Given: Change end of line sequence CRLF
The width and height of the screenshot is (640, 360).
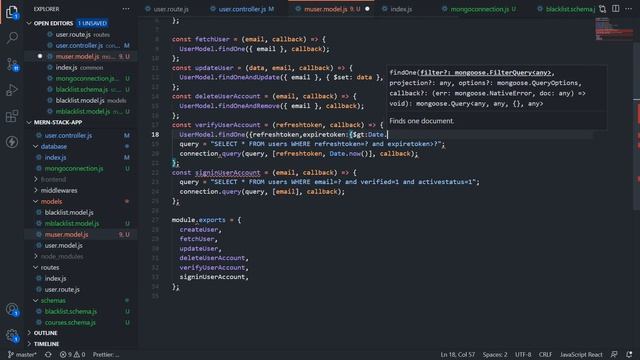Looking at the screenshot, I should pyautogui.click(x=545, y=354).
